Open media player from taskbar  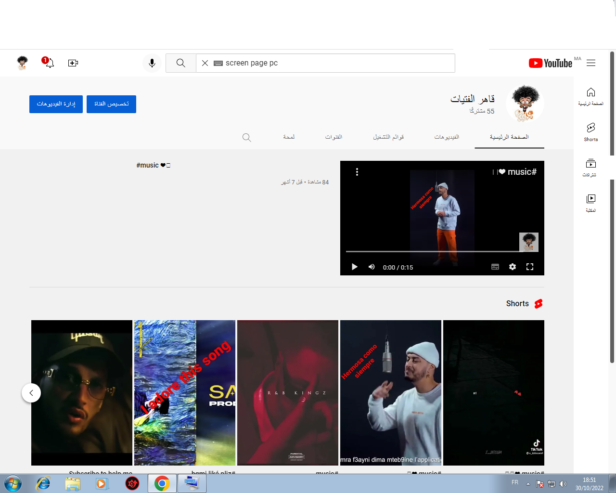(101, 484)
